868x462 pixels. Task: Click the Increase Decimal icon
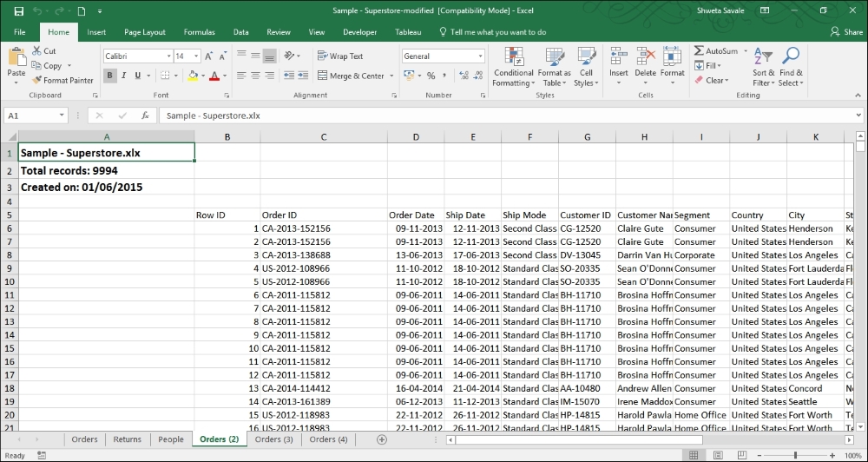[464, 76]
